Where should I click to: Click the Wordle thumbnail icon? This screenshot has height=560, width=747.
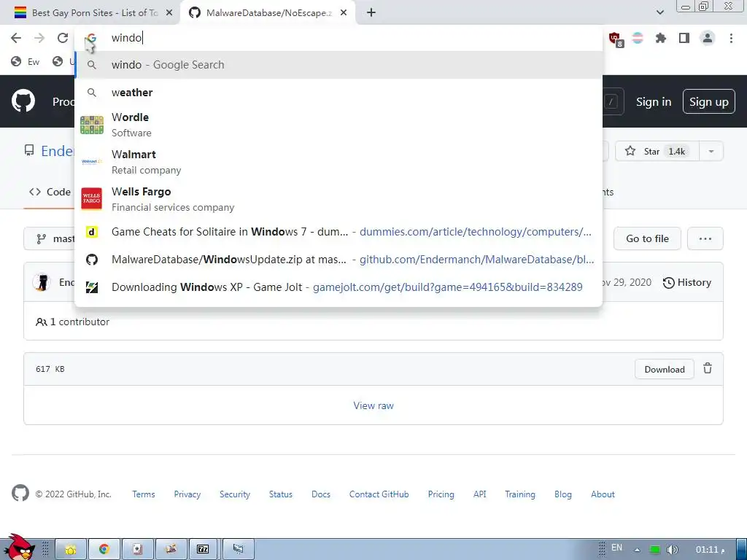coord(91,125)
